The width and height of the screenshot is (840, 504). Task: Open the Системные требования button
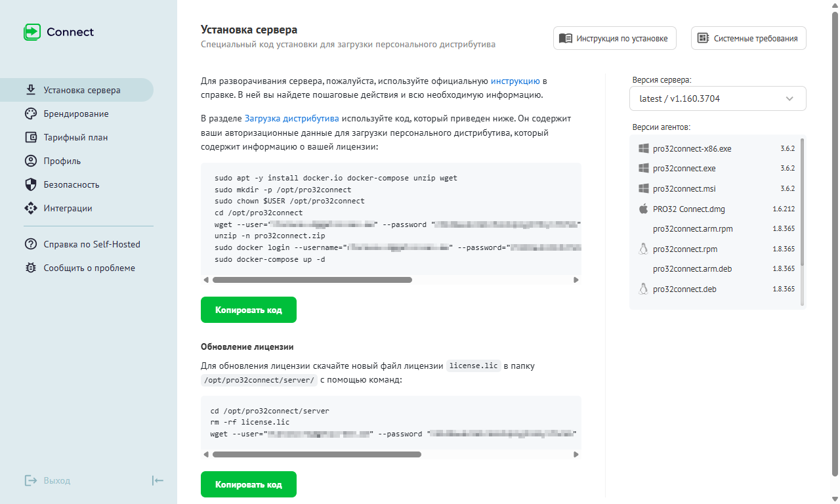click(748, 39)
